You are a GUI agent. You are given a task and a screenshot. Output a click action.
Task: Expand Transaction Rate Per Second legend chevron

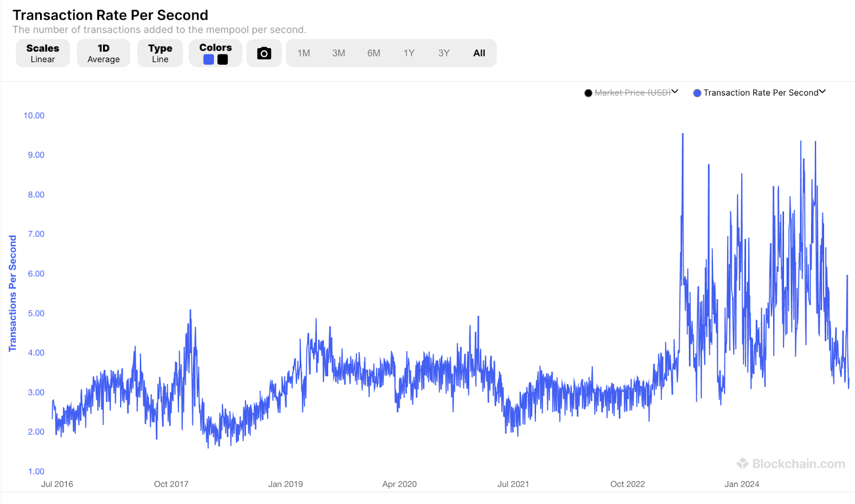822,92
